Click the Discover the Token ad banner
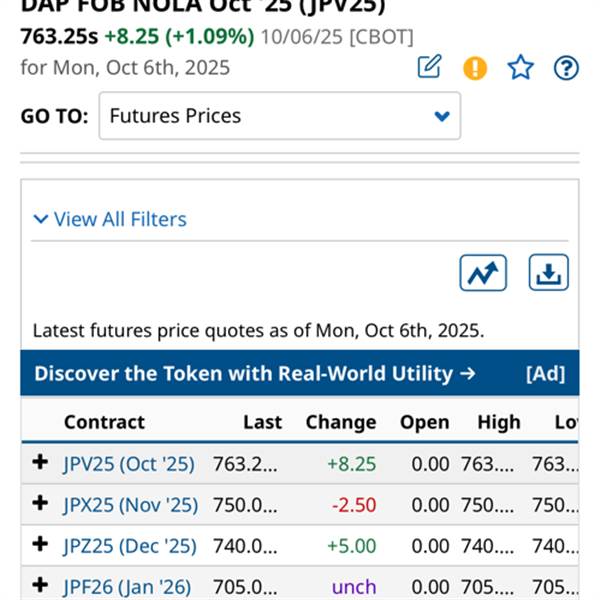Screen dimensions: 600x600 [255, 374]
